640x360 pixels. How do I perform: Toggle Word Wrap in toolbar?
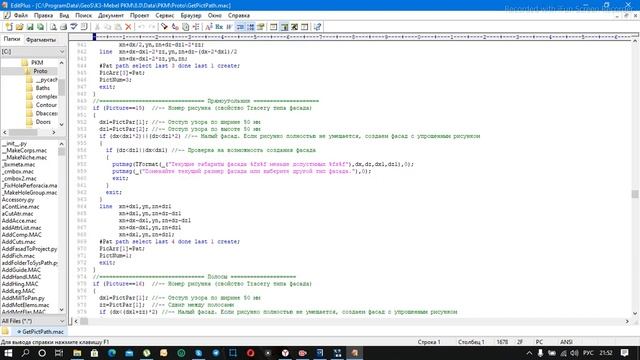click(x=240, y=27)
